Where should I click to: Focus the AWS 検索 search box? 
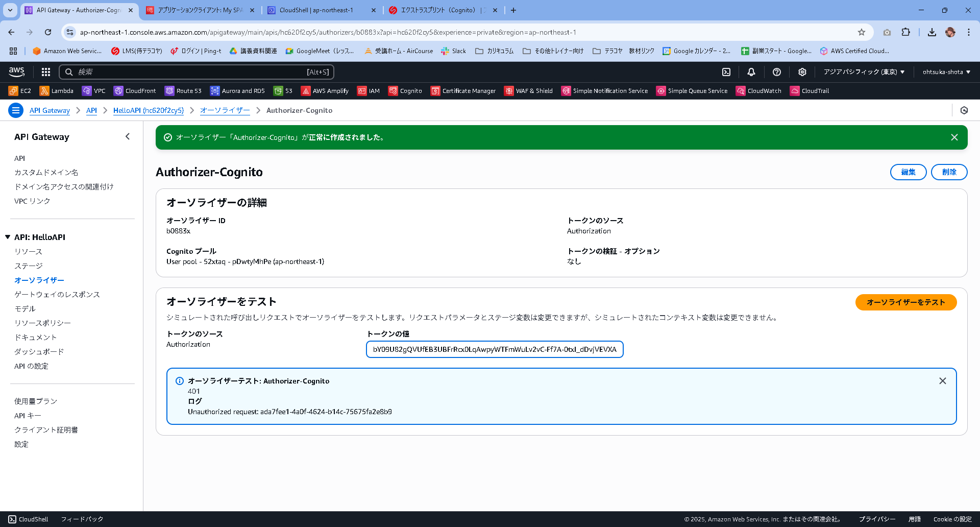click(x=197, y=72)
